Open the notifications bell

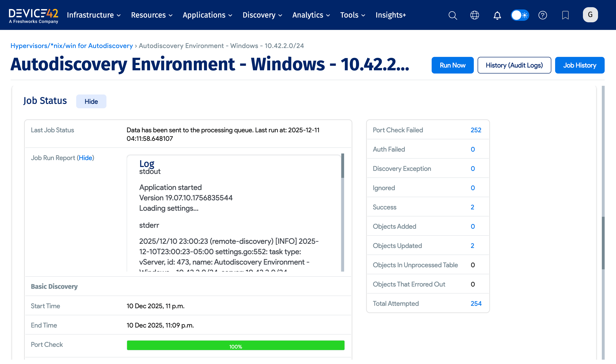(x=497, y=15)
